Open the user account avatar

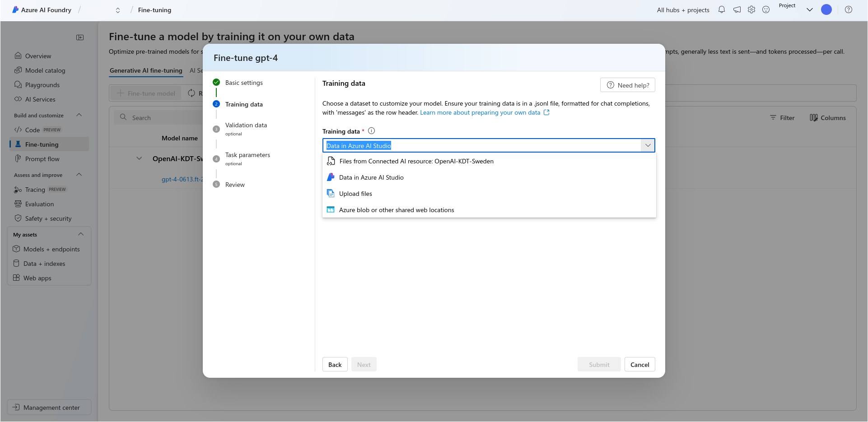click(x=826, y=9)
